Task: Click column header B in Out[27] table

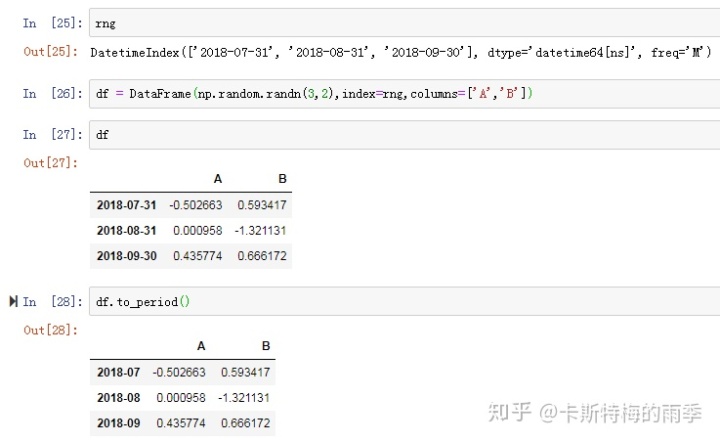Action: (282, 179)
